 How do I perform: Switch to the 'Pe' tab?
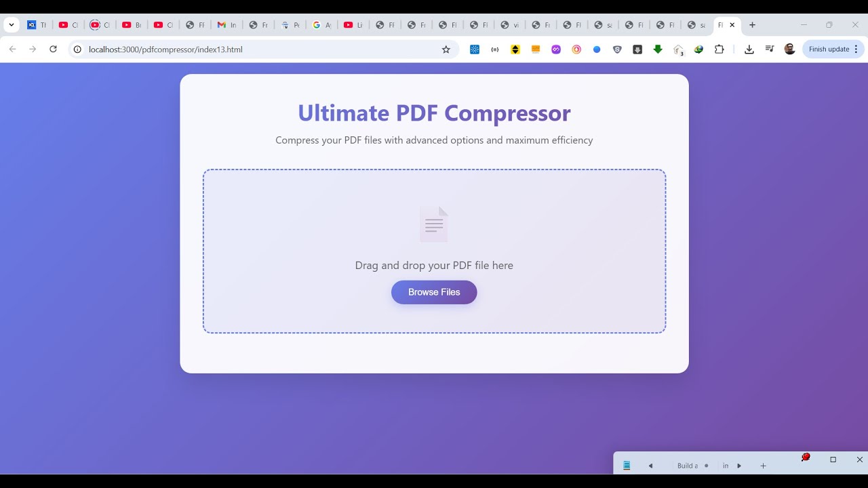click(290, 25)
